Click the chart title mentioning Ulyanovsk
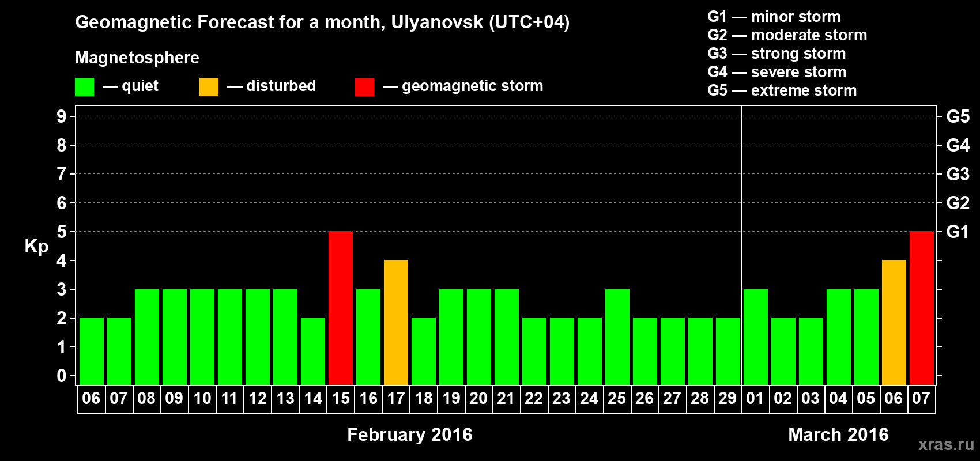The width and height of the screenshot is (980, 461). coord(322,22)
